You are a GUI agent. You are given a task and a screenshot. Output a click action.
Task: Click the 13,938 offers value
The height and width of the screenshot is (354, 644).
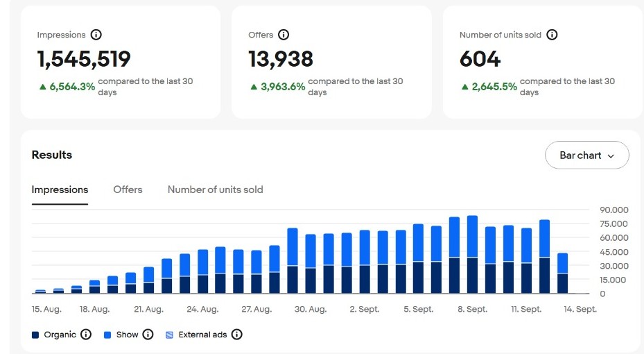(x=281, y=59)
